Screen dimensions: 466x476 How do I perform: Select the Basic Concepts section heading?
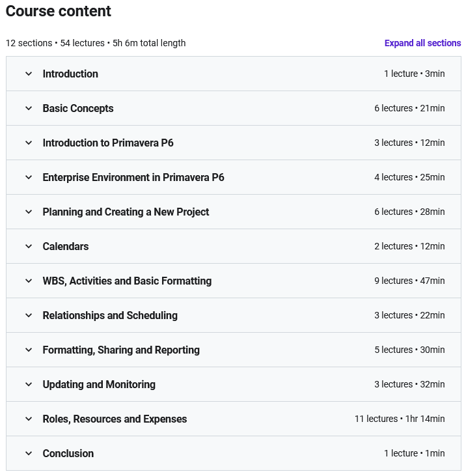(78, 108)
